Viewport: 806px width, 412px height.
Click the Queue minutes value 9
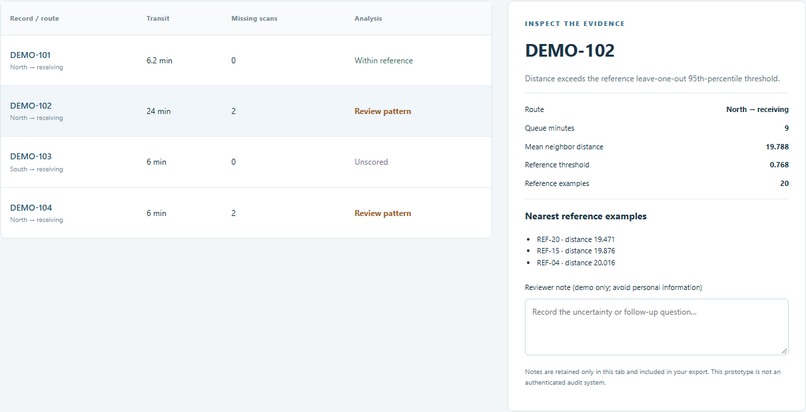click(x=786, y=128)
